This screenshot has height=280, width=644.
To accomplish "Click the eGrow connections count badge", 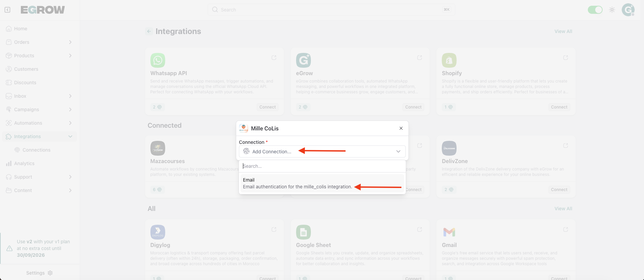I will click(303, 107).
